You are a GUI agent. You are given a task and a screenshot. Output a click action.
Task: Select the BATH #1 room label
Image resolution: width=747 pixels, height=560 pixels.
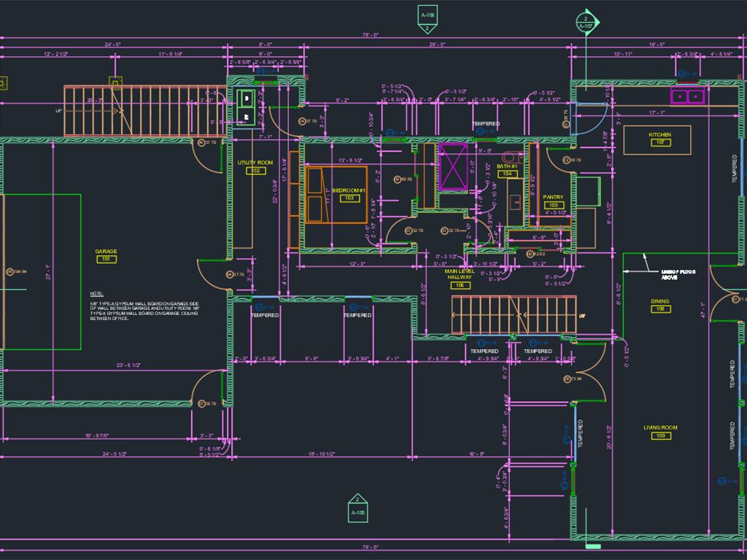click(507, 166)
